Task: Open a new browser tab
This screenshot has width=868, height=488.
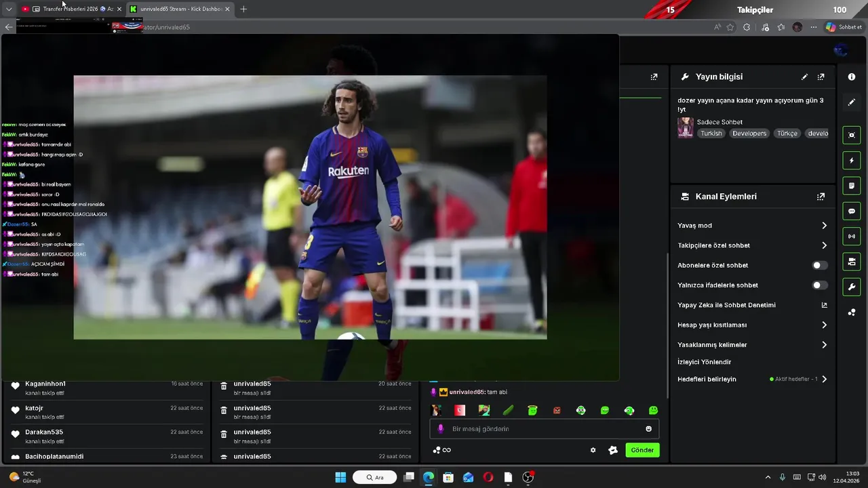Action: pyautogui.click(x=243, y=9)
